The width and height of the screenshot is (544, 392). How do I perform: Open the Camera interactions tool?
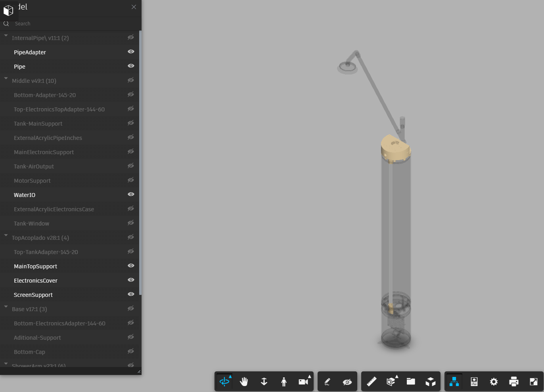304,382
